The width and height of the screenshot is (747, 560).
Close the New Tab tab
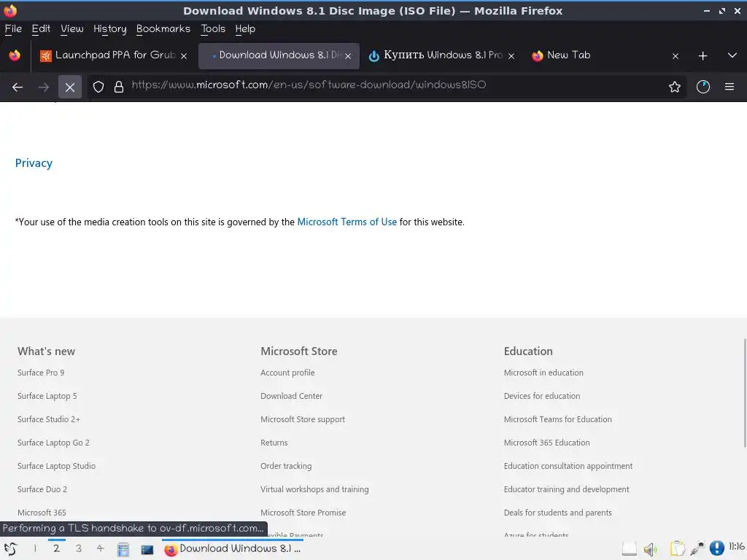click(x=676, y=56)
